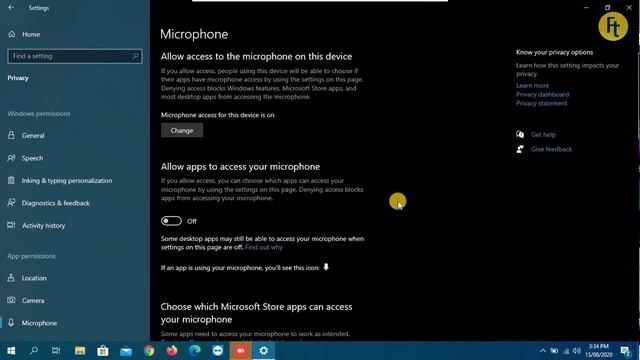The width and height of the screenshot is (640, 360).
Task: Open the Learn more privacy link
Action: click(x=532, y=85)
